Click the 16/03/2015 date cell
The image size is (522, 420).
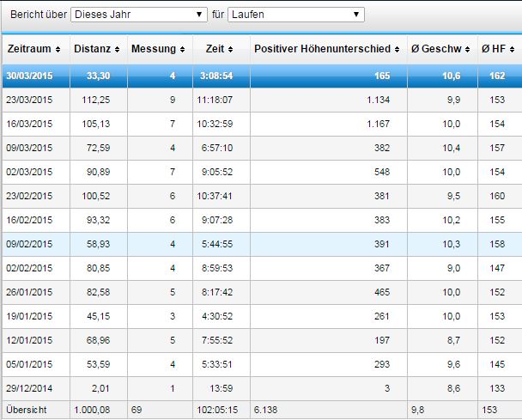coord(31,124)
